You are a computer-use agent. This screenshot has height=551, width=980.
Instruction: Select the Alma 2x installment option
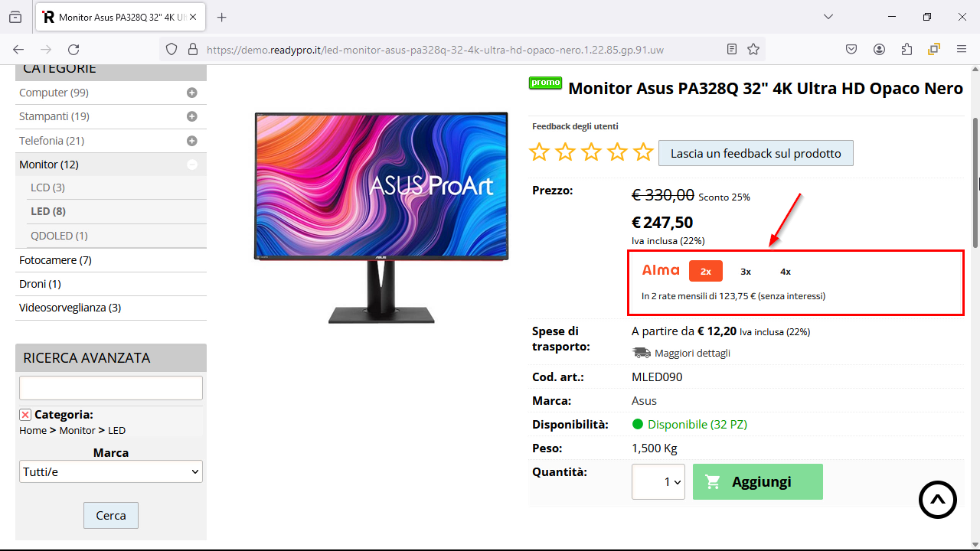[706, 271]
